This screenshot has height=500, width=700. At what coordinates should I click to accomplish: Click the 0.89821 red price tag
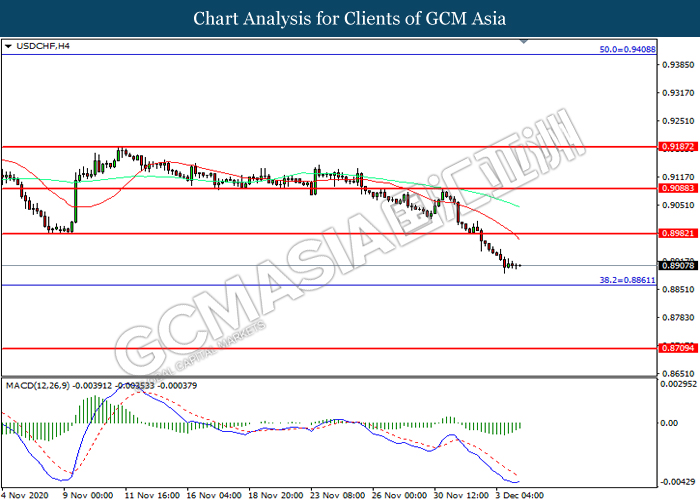tap(678, 233)
